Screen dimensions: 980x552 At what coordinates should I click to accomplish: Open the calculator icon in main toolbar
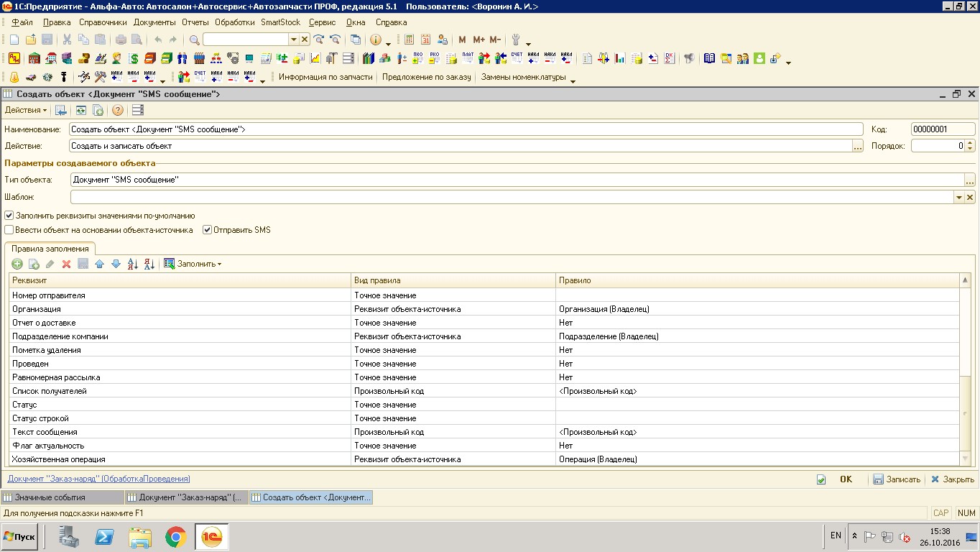pyautogui.click(x=410, y=40)
